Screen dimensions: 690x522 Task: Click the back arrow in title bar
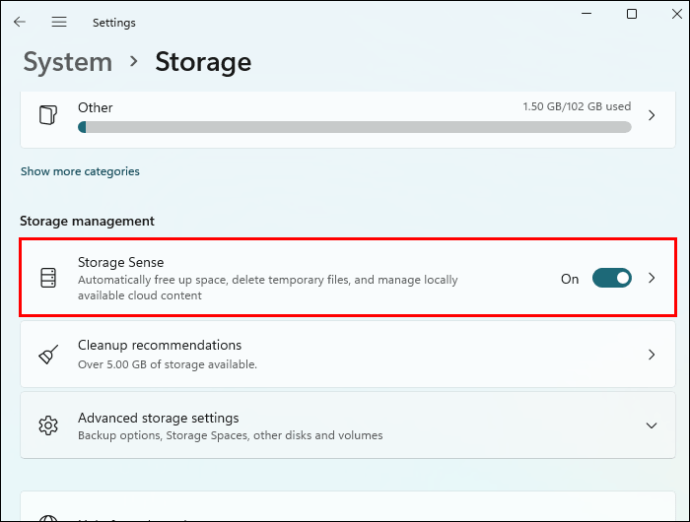pyautogui.click(x=20, y=22)
